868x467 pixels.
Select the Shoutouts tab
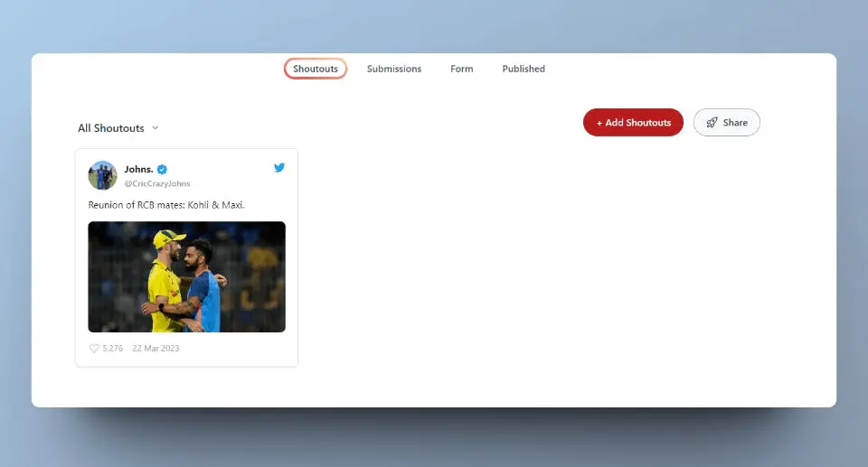tap(316, 69)
